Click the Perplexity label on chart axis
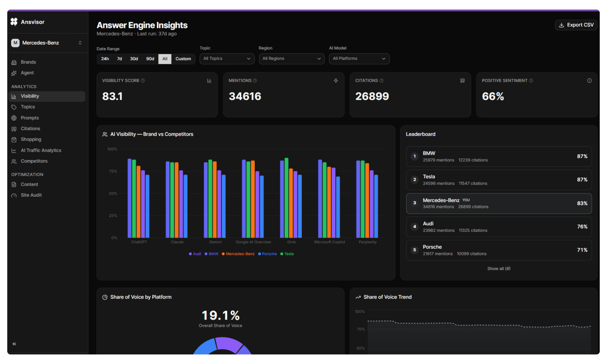607x364 pixels. click(x=368, y=242)
